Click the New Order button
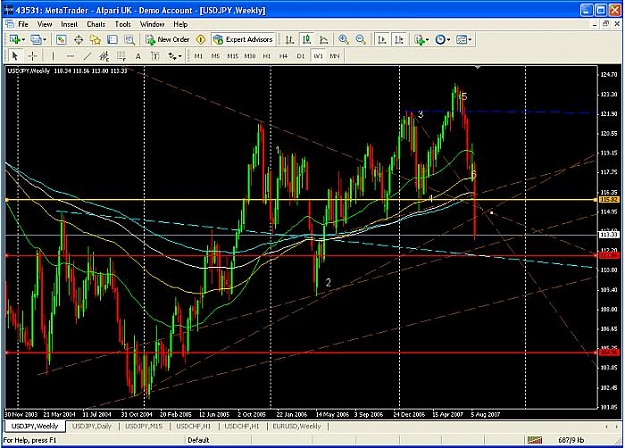 coord(168,39)
